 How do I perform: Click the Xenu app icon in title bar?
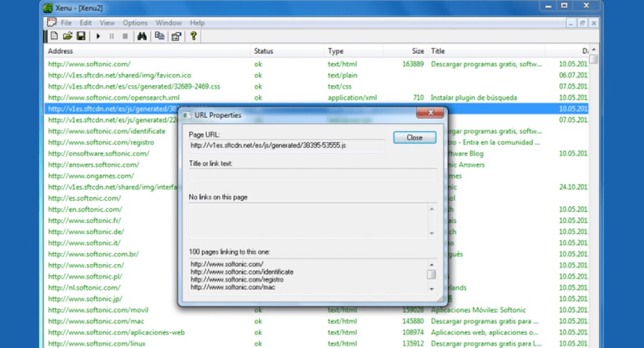click(48, 8)
